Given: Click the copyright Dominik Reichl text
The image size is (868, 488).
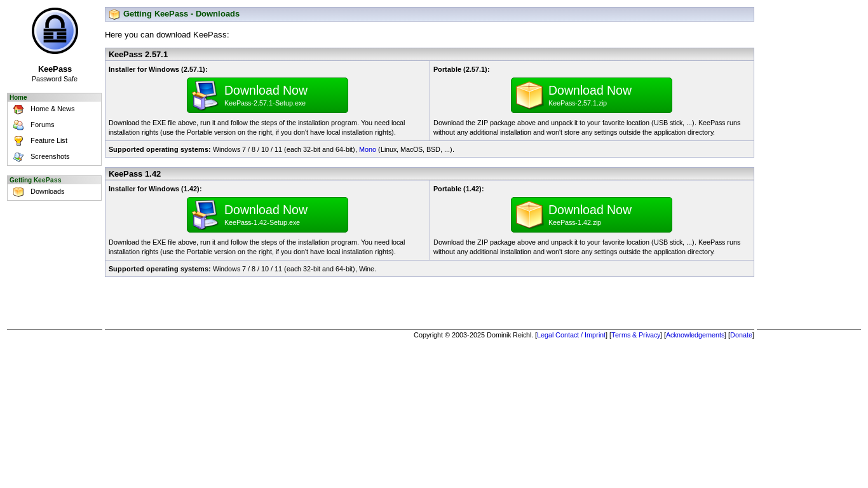Looking at the screenshot, I should pyautogui.click(x=473, y=335).
